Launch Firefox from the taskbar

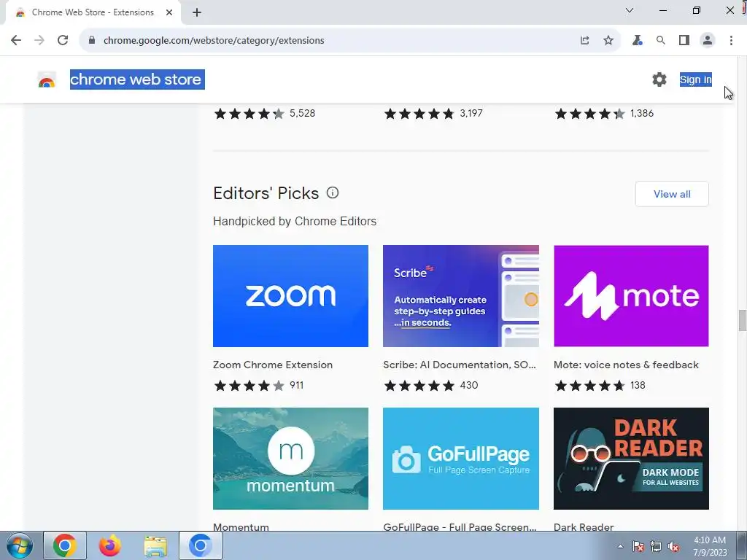pyautogui.click(x=109, y=545)
